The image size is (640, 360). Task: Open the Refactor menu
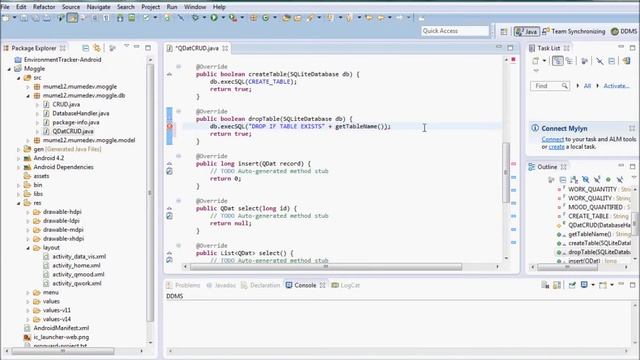click(x=44, y=7)
